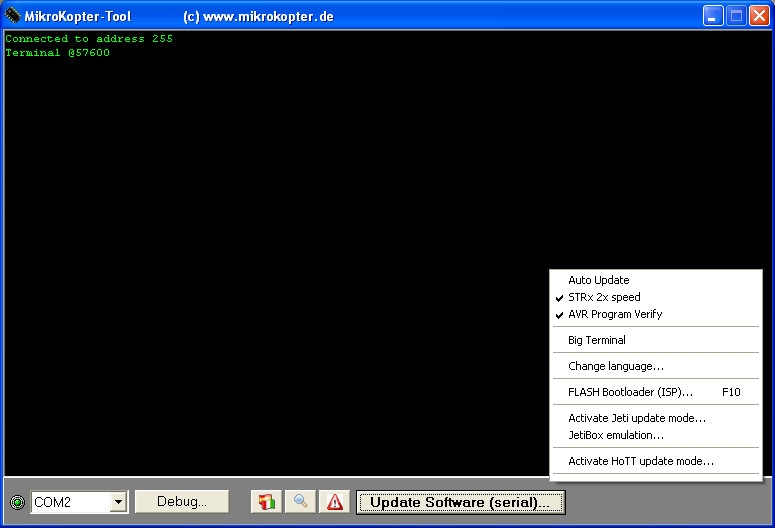Enable the Auto Update option

(598, 280)
